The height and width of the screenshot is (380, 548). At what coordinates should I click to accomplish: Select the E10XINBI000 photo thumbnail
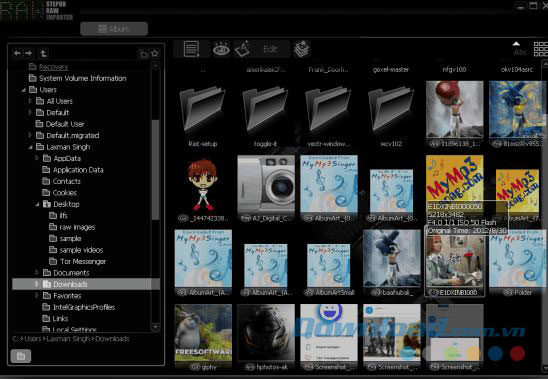coord(455,263)
